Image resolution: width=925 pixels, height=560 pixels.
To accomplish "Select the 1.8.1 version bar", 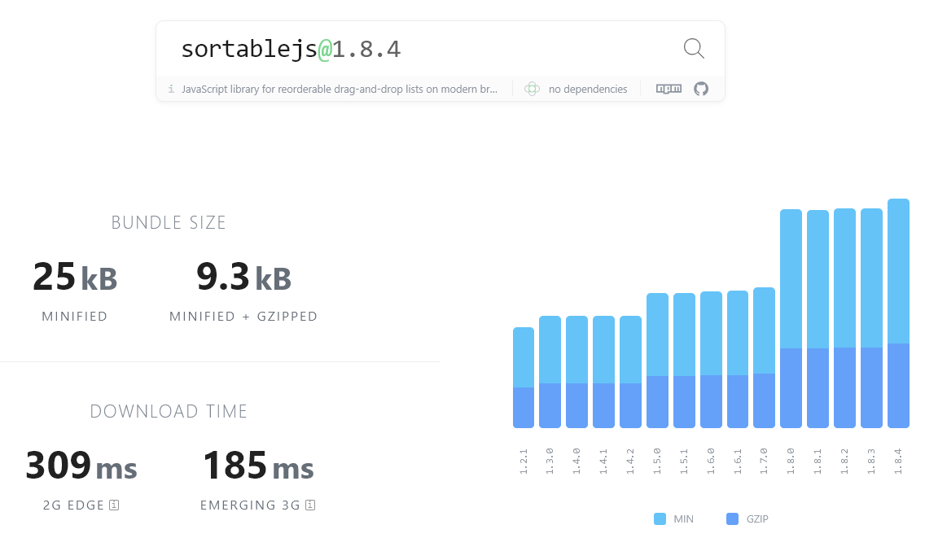I will tap(818, 319).
